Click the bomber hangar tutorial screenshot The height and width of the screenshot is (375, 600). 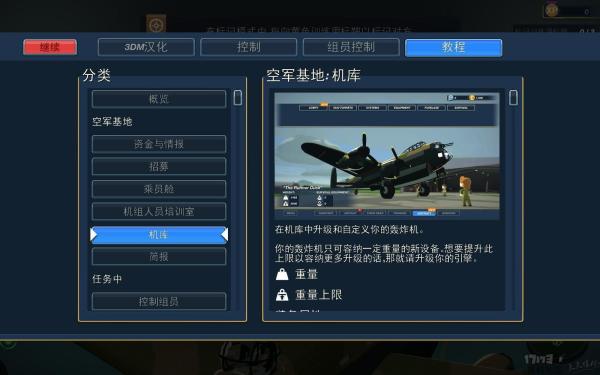(x=387, y=156)
